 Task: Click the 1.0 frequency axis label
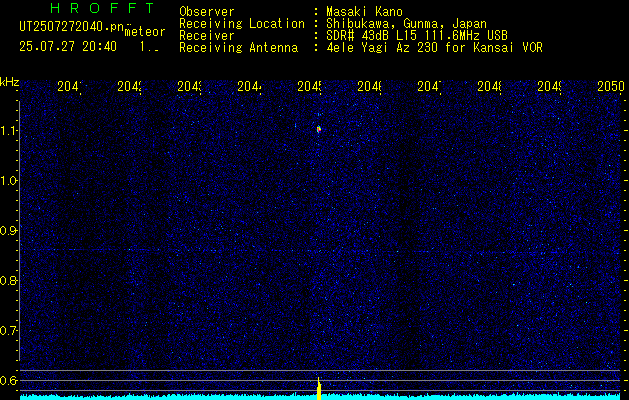(8, 181)
